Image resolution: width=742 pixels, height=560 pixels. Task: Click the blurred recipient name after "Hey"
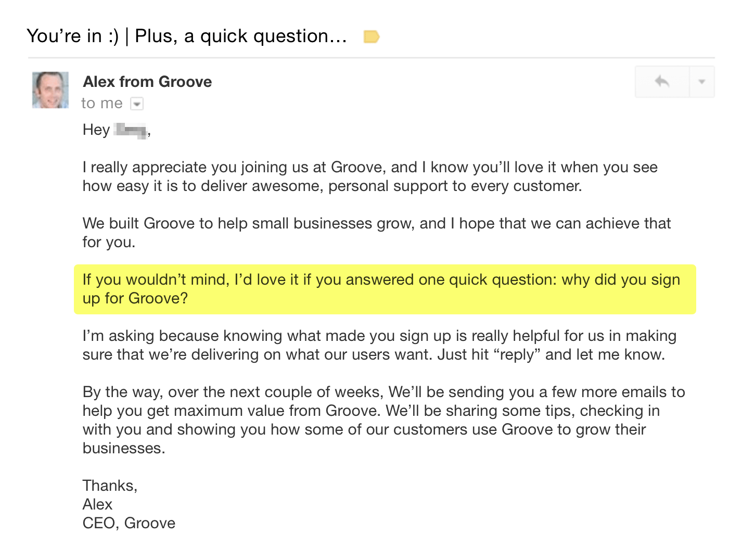point(131,130)
